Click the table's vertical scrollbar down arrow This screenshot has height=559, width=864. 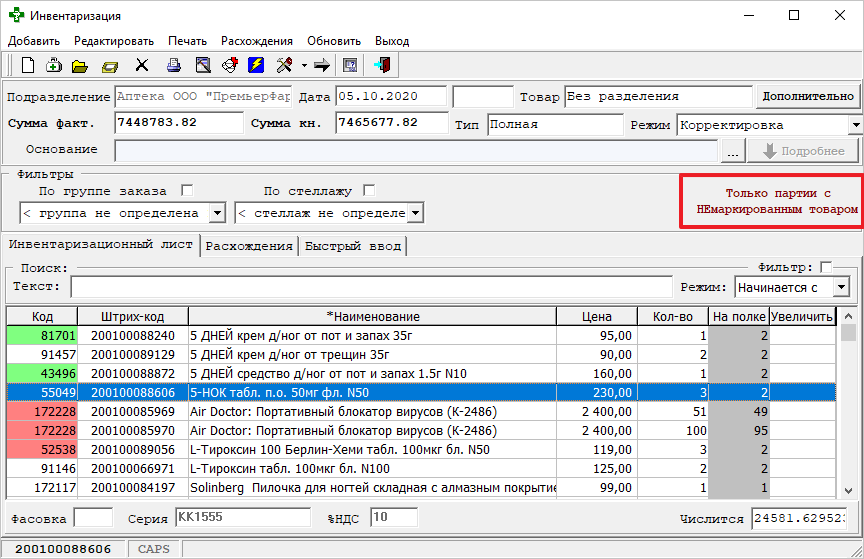click(x=849, y=490)
